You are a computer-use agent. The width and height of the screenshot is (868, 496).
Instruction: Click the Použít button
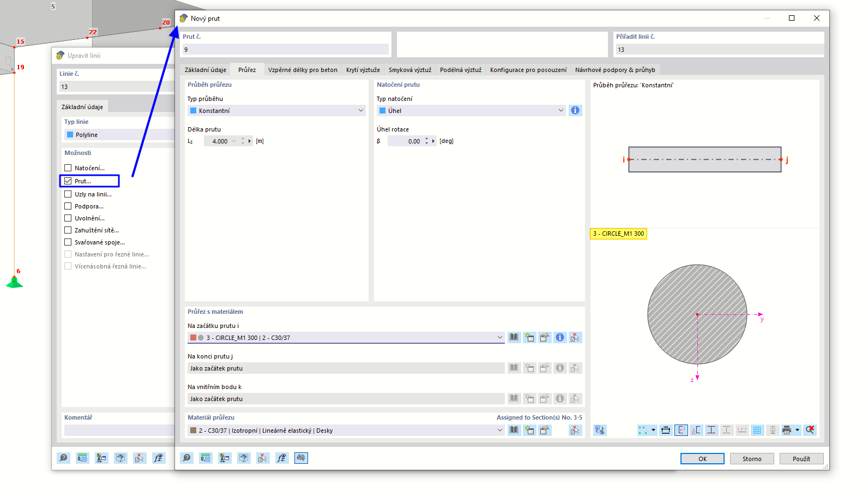pos(801,459)
